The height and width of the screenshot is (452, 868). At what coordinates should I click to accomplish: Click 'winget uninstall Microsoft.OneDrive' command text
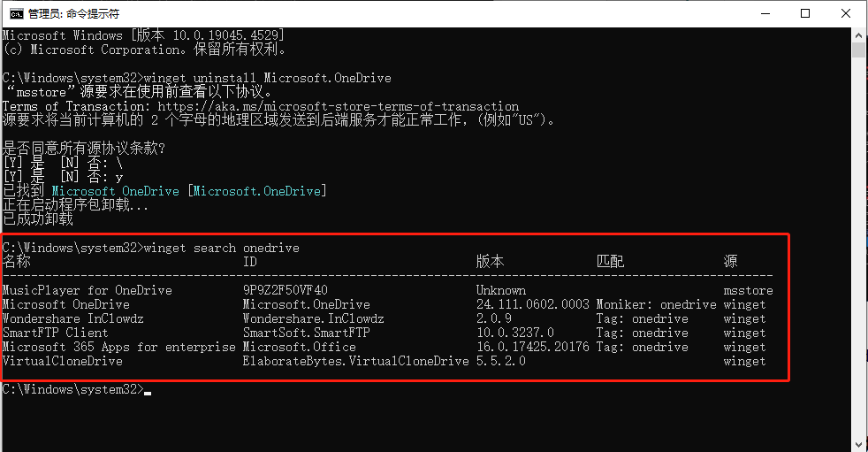click(267, 78)
